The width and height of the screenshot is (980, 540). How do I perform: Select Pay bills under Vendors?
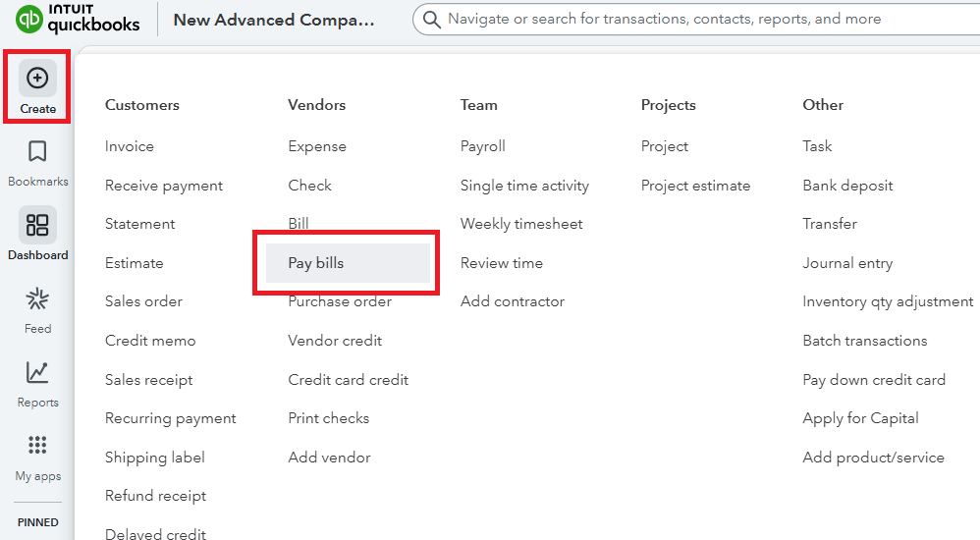coord(316,263)
